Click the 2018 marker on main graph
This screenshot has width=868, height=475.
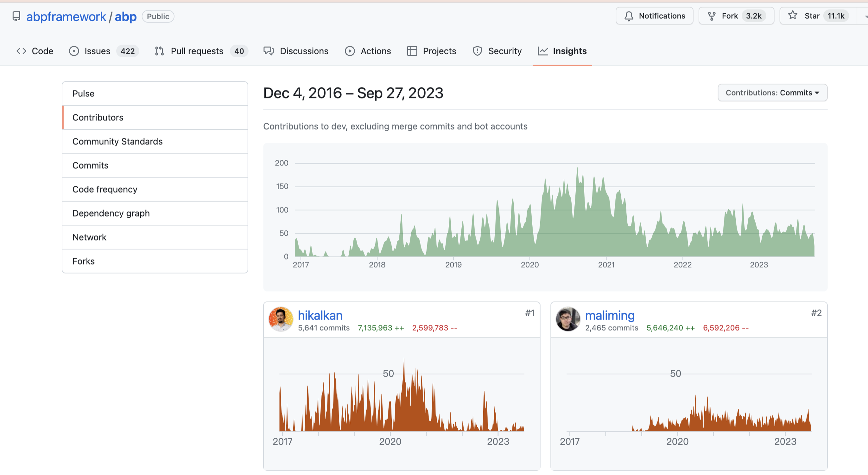377,265
